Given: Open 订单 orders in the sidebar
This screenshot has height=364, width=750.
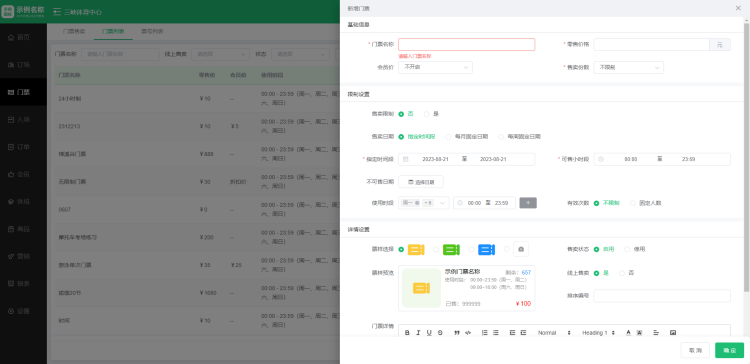Looking at the screenshot, I should [23, 146].
